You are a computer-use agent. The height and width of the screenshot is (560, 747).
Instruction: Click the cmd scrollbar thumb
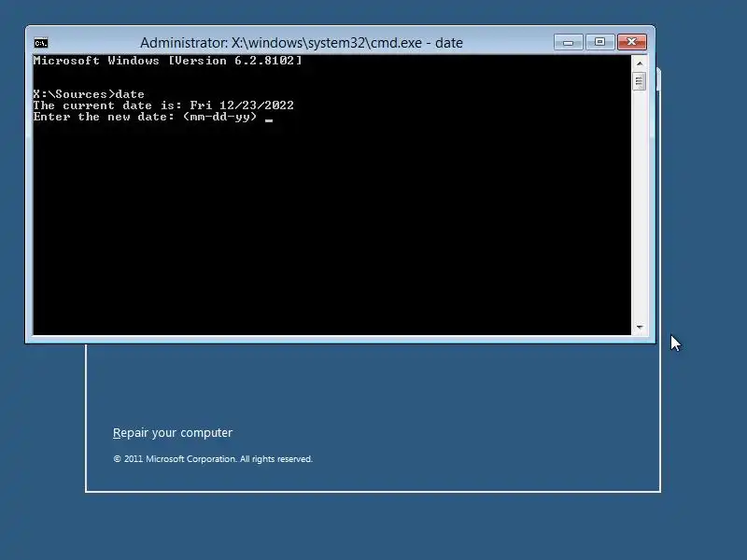640,81
